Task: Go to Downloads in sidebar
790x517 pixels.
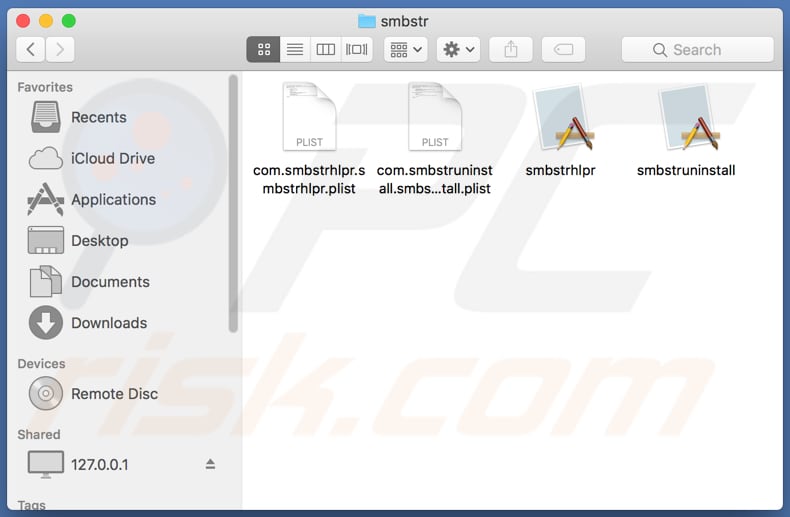Action: [108, 323]
